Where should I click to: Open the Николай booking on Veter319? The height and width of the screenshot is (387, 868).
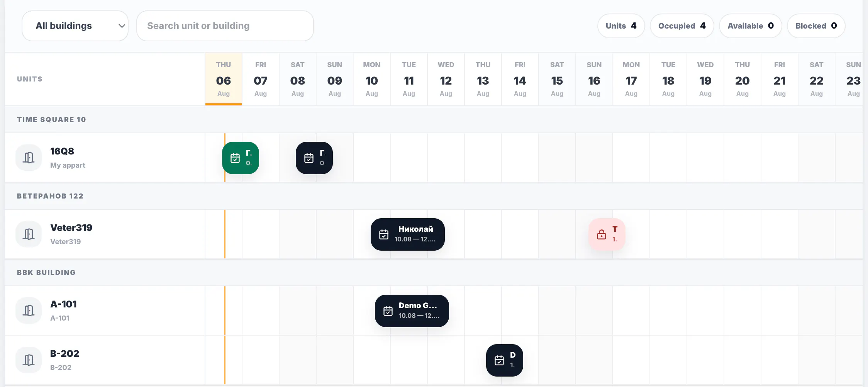[x=408, y=234]
